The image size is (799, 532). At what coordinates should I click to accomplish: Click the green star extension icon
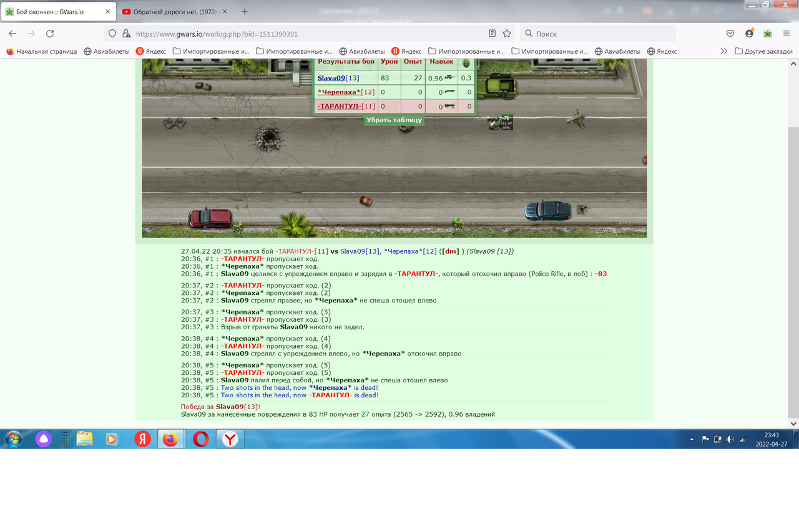[x=768, y=34]
